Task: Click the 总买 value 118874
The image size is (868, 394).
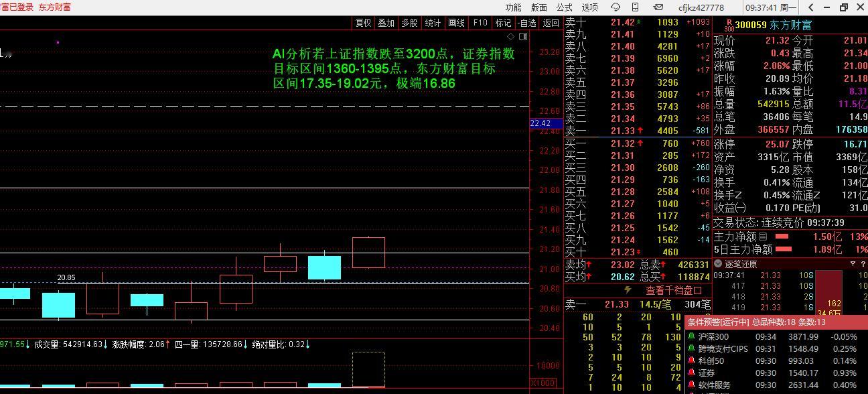Action: pos(693,277)
